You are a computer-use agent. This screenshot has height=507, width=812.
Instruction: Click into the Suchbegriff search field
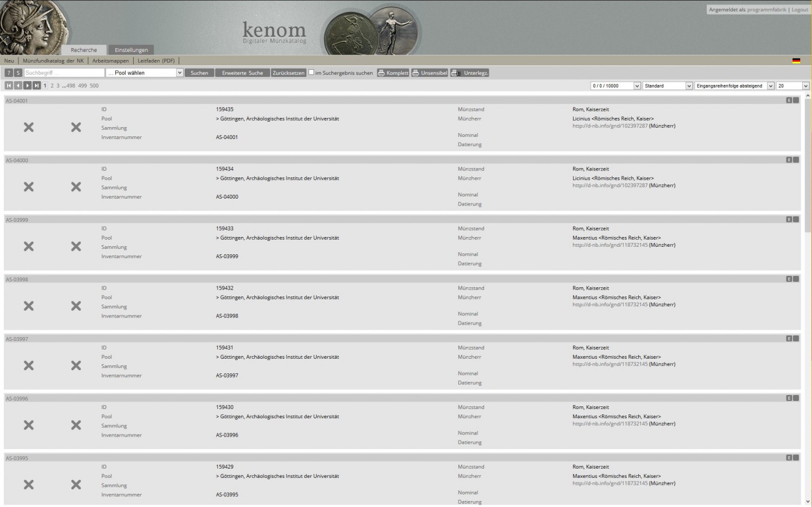pyautogui.click(x=64, y=73)
